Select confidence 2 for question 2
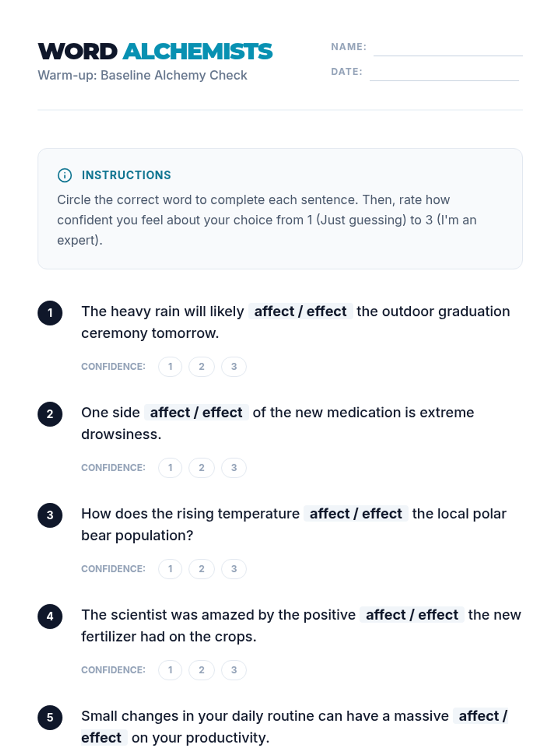The image size is (560, 747). (x=202, y=468)
